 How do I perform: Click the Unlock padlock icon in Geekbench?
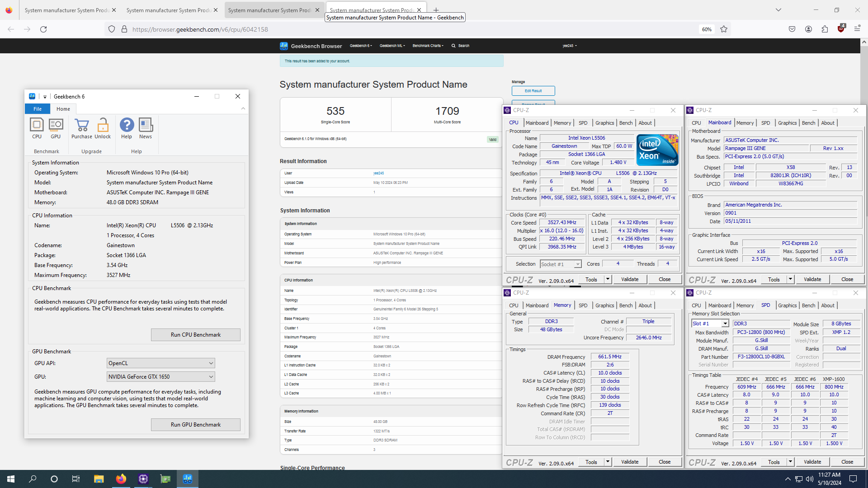(x=103, y=128)
